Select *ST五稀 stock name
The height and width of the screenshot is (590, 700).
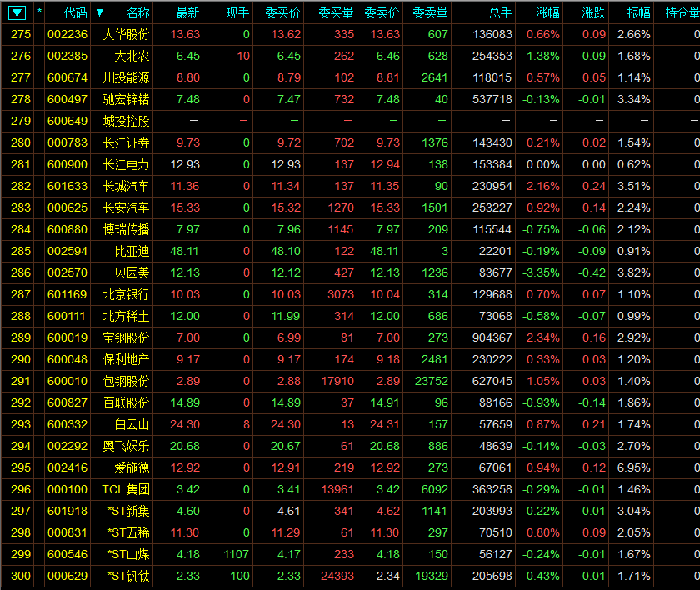pos(128,532)
